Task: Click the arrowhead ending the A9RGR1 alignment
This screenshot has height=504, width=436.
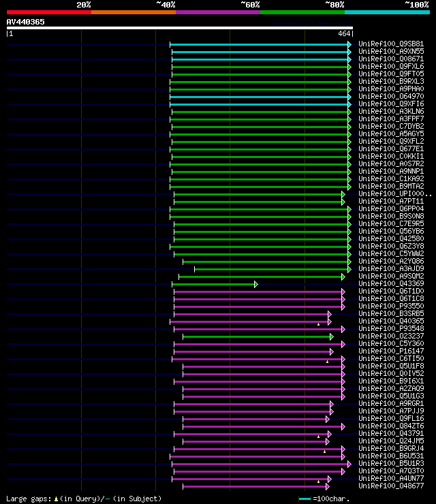Action: (332, 405)
